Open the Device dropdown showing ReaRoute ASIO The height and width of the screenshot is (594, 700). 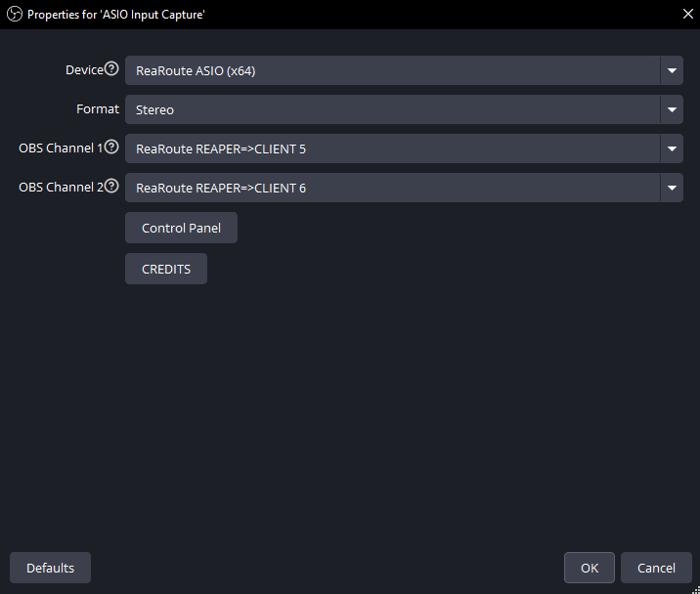pos(404,70)
